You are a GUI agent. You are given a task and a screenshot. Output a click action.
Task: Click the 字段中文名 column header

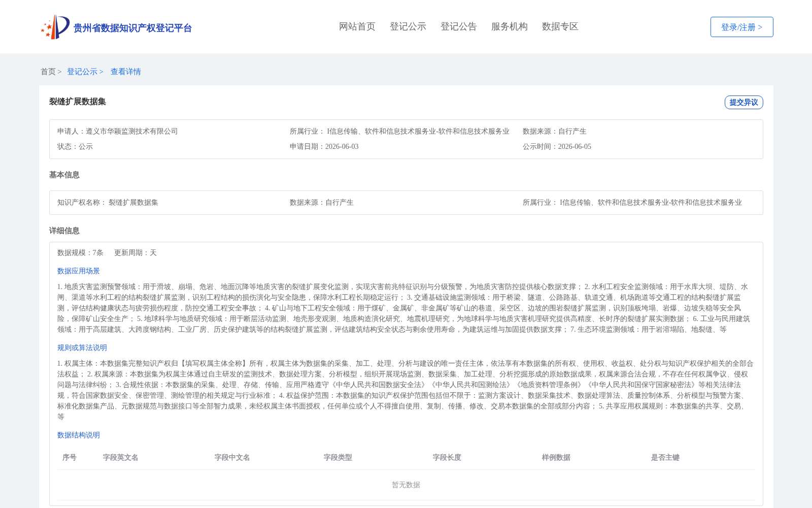click(232, 457)
